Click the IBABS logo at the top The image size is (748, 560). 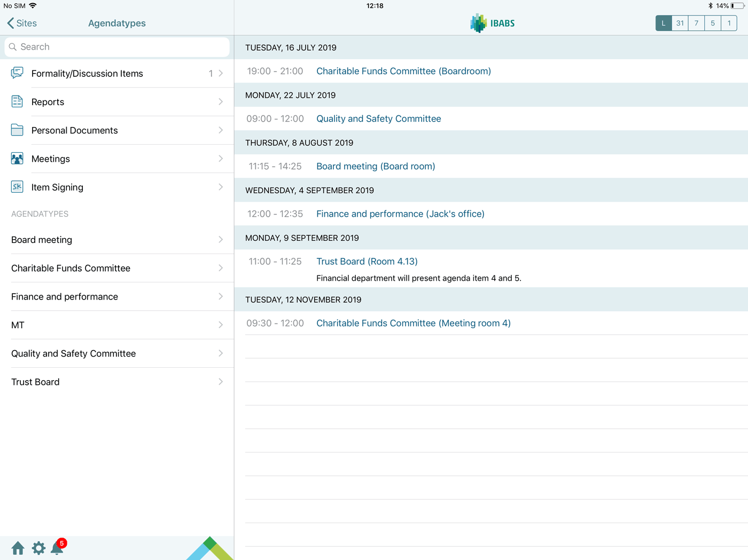tap(492, 23)
